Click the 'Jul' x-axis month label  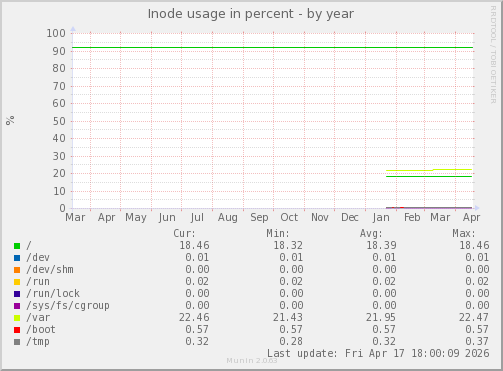click(x=197, y=217)
